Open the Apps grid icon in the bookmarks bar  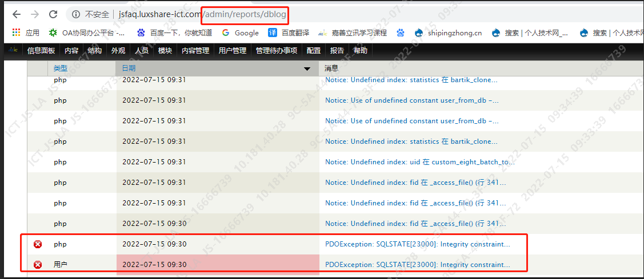pos(17,33)
